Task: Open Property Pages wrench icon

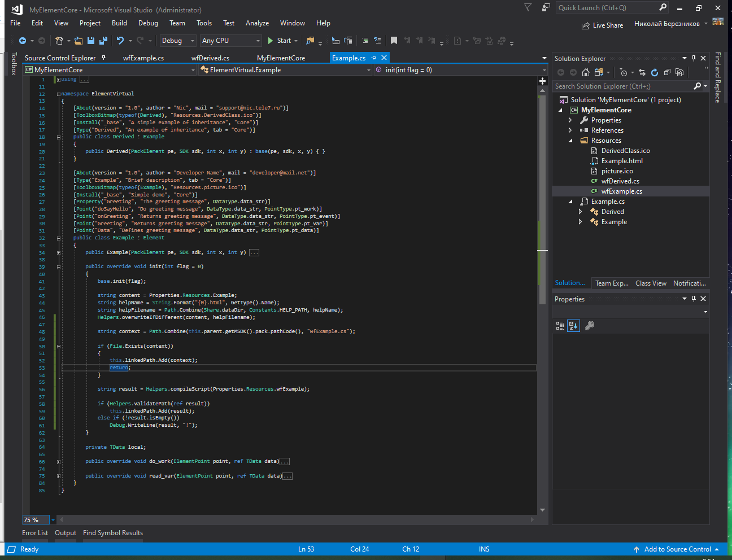Action: 590,326
